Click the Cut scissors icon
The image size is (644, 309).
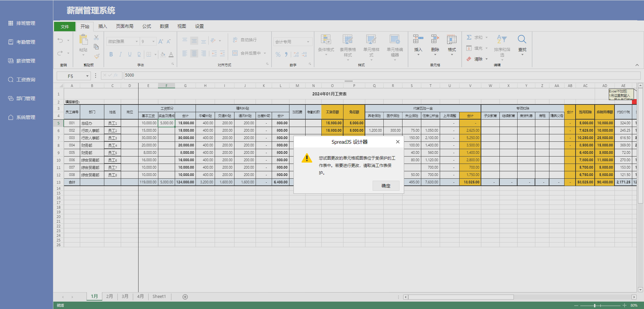tap(96, 38)
